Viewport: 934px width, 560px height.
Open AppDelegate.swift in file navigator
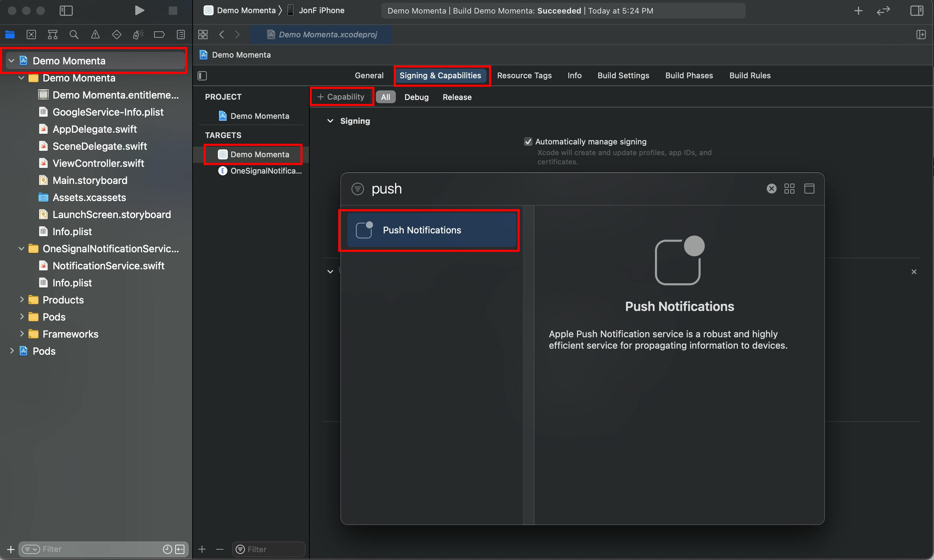pyautogui.click(x=94, y=129)
